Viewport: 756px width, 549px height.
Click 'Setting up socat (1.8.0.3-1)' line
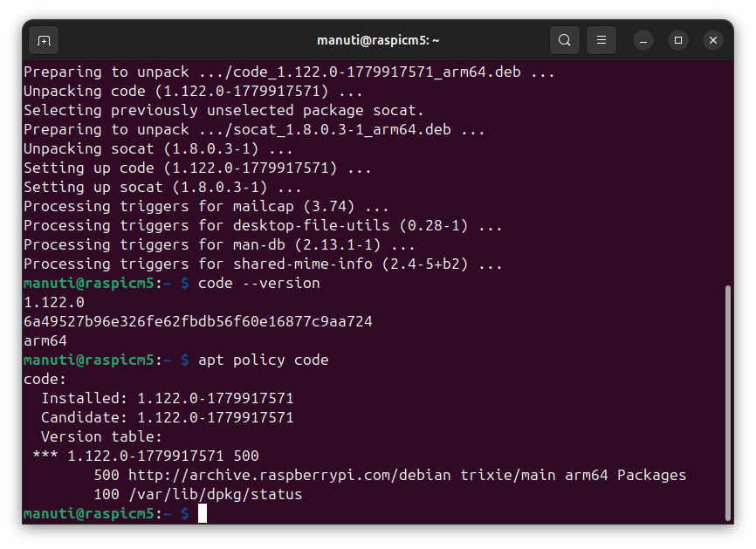[x=163, y=188]
